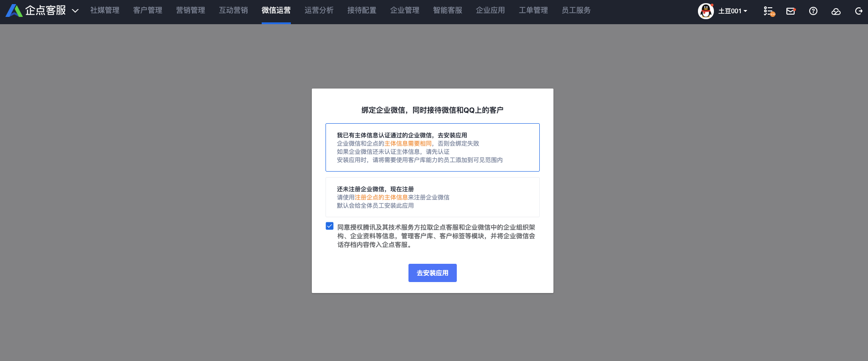Viewport: 868px width, 361px height.
Task: Open the 企业管理 menu
Action: click(405, 10)
